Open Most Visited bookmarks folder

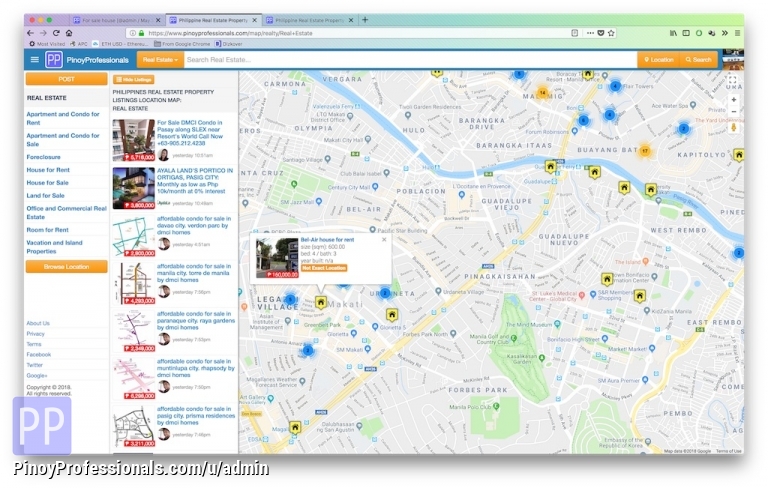tap(48, 44)
